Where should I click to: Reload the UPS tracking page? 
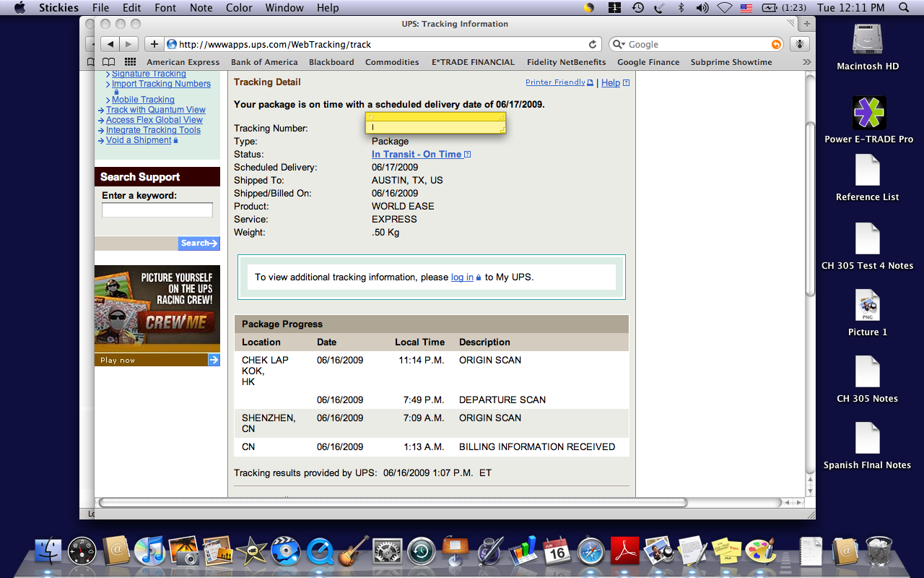point(593,44)
